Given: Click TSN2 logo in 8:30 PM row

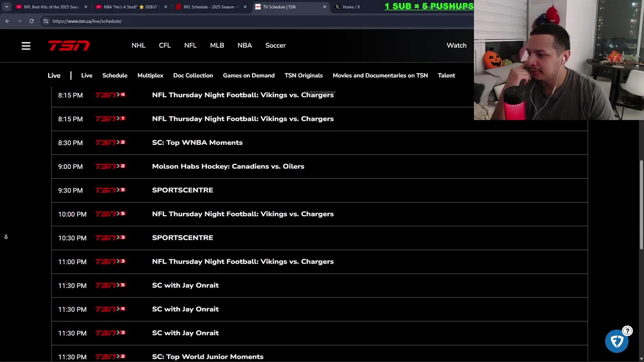Looking at the screenshot, I should pyautogui.click(x=110, y=143).
